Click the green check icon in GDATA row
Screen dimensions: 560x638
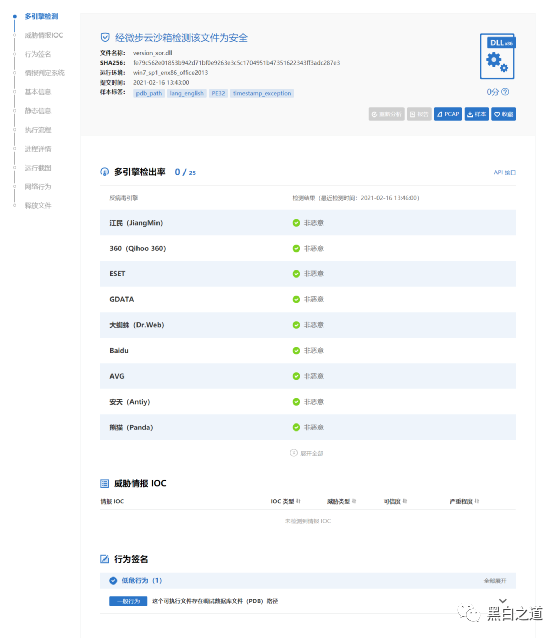(x=296, y=299)
